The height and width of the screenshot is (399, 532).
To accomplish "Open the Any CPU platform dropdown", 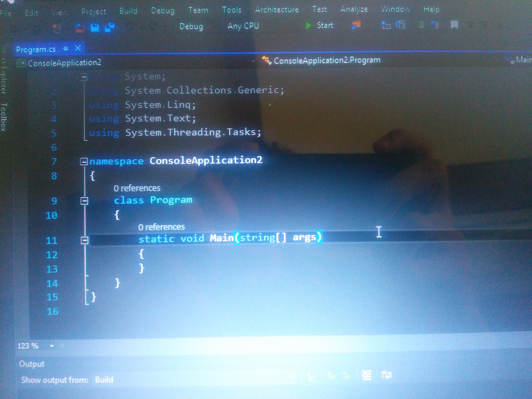I will (x=243, y=26).
